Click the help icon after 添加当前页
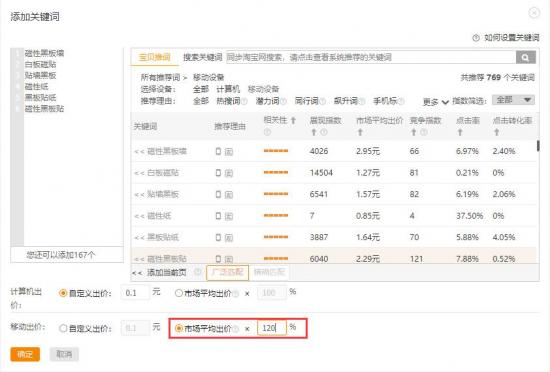This screenshot has height=372, width=550. coord(198,272)
